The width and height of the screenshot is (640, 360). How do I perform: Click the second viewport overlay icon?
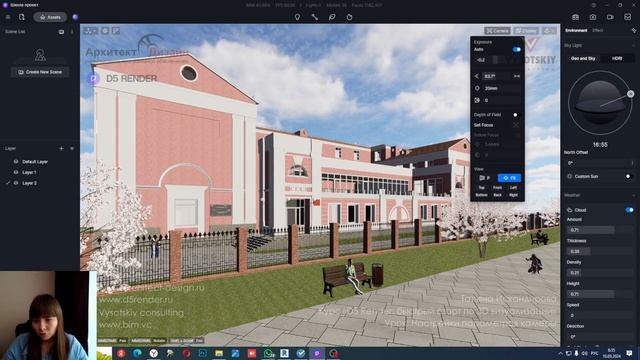[105, 31]
